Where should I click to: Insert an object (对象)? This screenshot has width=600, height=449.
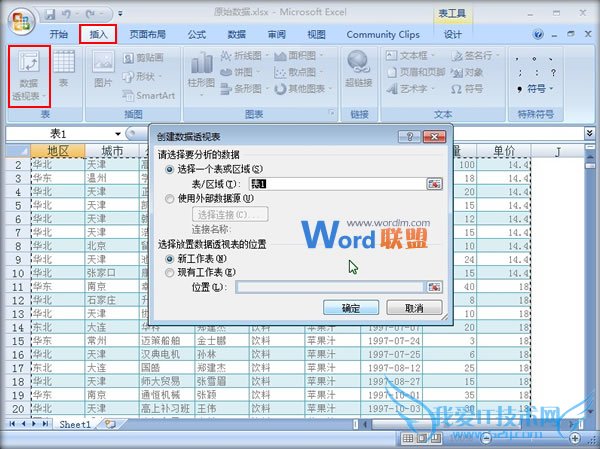[467, 72]
